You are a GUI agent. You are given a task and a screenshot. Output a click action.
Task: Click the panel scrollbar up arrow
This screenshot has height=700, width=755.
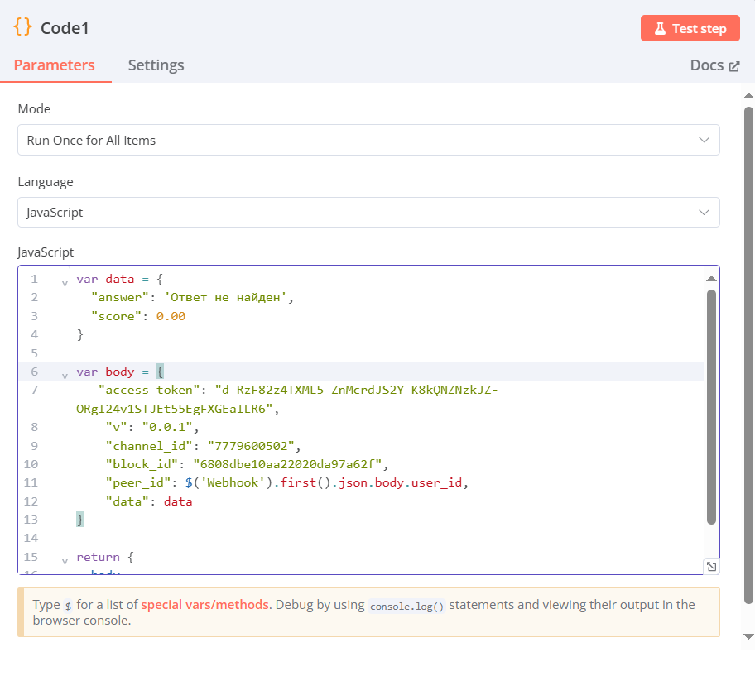click(748, 95)
